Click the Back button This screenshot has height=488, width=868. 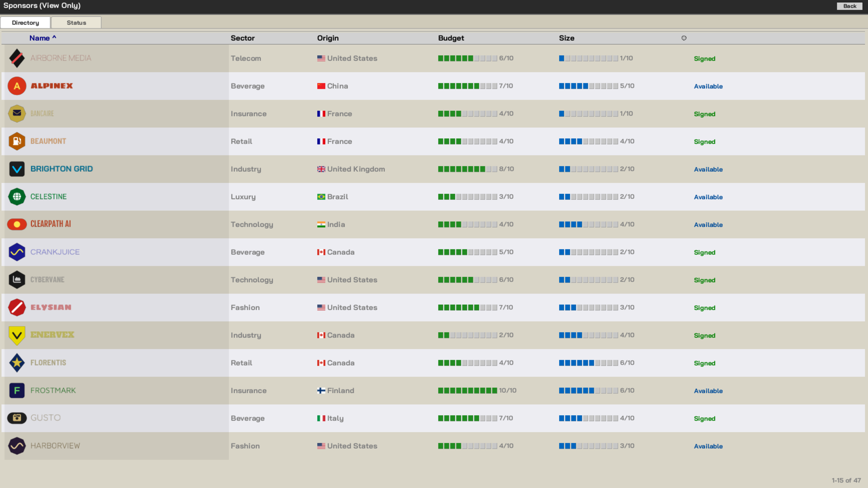(x=849, y=6)
